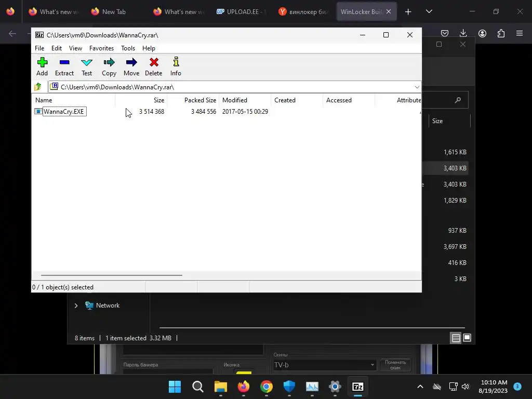The height and width of the screenshot is (399, 532).
Task: Open the View menu
Action: [x=75, y=48]
